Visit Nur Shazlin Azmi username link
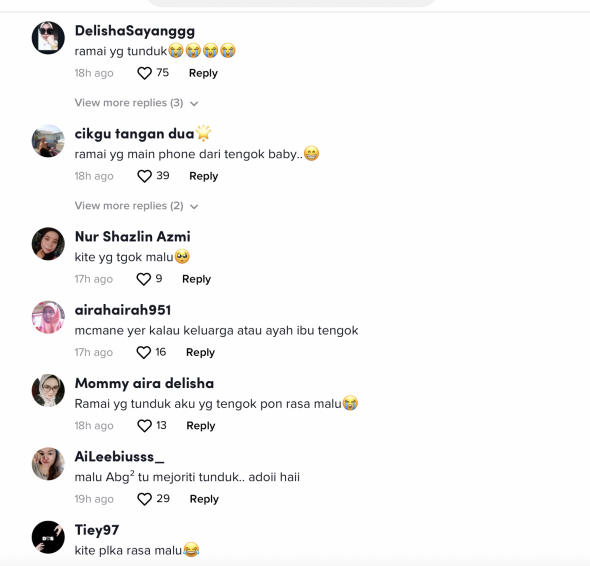Screen dimensions: 590x566 (132, 237)
